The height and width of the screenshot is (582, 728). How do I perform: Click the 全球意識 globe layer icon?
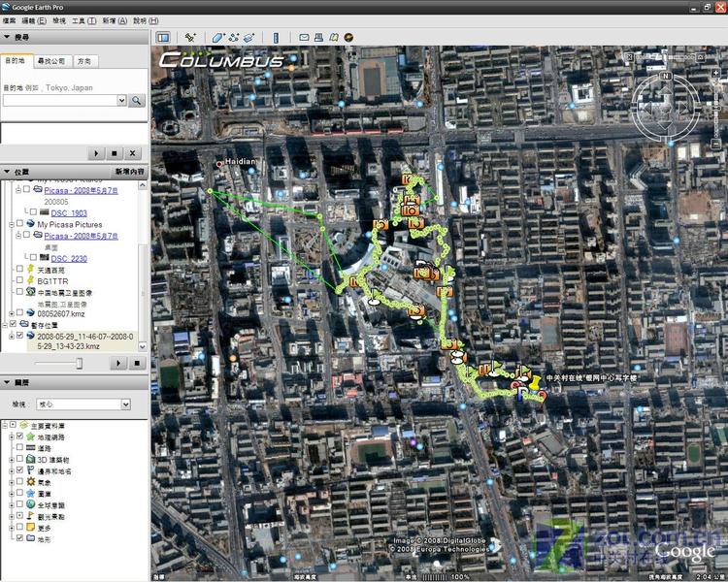(x=31, y=504)
